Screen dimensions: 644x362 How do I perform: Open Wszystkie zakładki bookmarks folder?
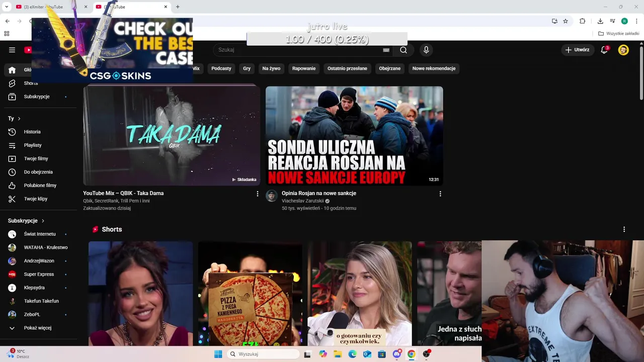click(619, 34)
